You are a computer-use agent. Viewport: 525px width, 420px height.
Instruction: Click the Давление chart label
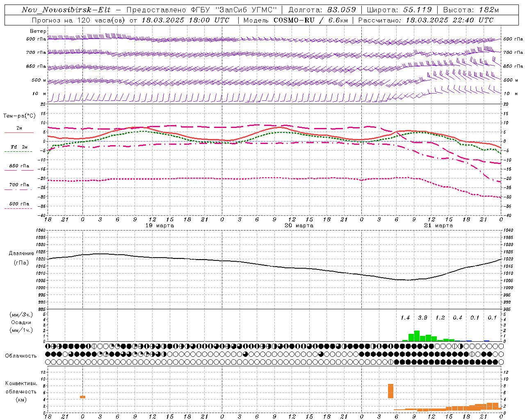(21, 253)
